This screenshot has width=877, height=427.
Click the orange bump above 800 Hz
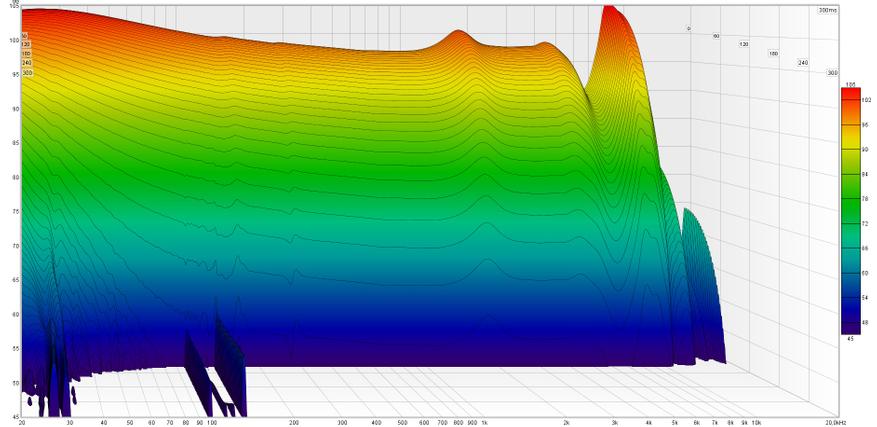pyautogui.click(x=459, y=36)
